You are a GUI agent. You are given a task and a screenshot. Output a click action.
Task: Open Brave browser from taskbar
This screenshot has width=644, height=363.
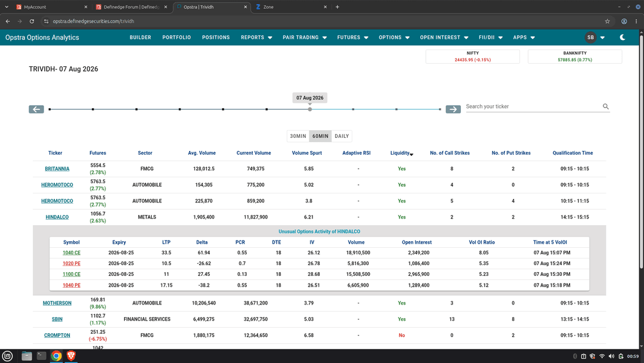pyautogui.click(x=71, y=356)
